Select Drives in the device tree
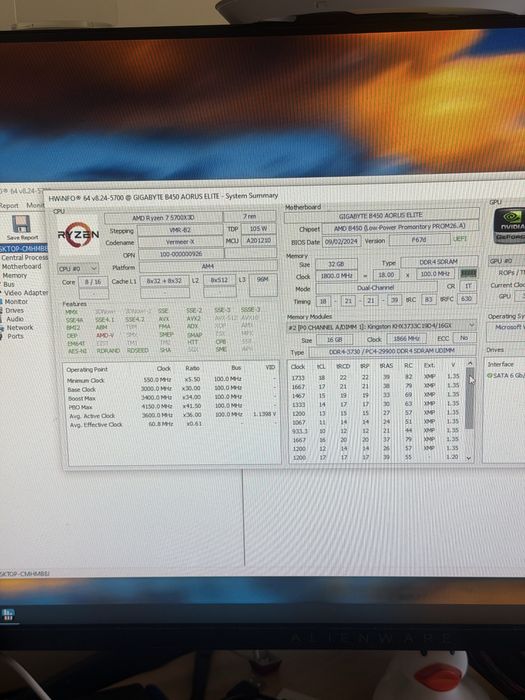The width and height of the screenshot is (525, 700). point(15,310)
